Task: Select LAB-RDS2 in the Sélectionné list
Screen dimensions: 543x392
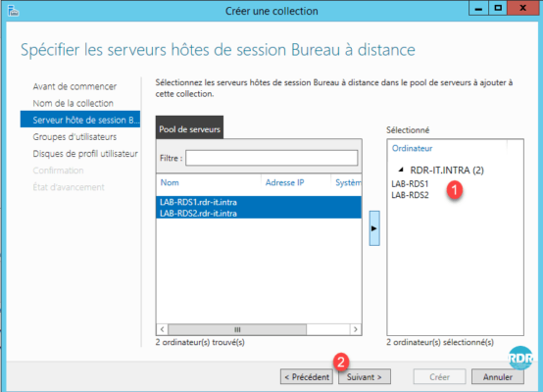Action: point(410,195)
